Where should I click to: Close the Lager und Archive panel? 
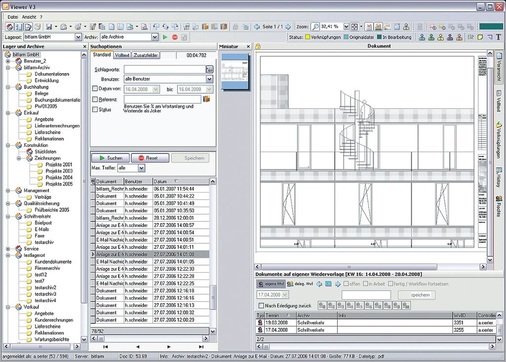coord(84,47)
